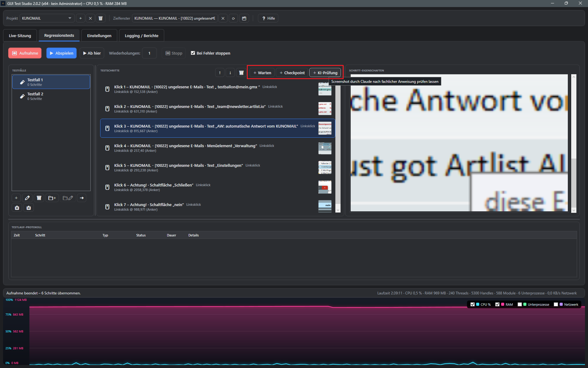Delete the selected test step
The image size is (588, 368).
(x=241, y=73)
